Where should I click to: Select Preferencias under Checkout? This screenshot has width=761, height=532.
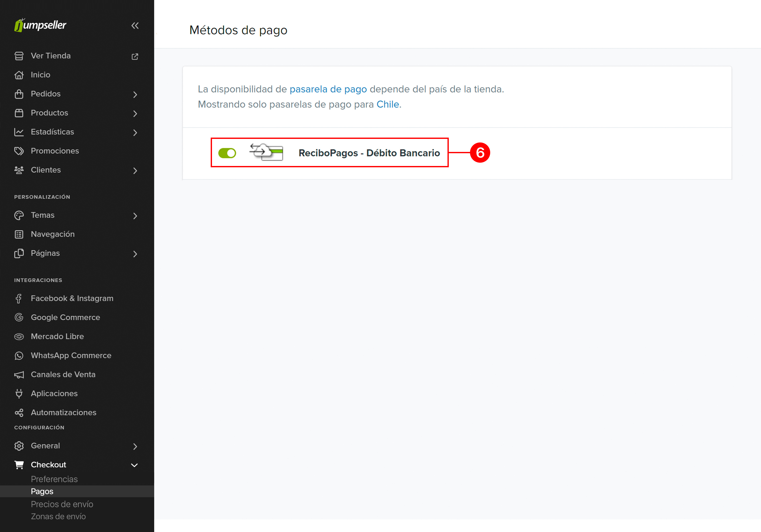(54, 479)
